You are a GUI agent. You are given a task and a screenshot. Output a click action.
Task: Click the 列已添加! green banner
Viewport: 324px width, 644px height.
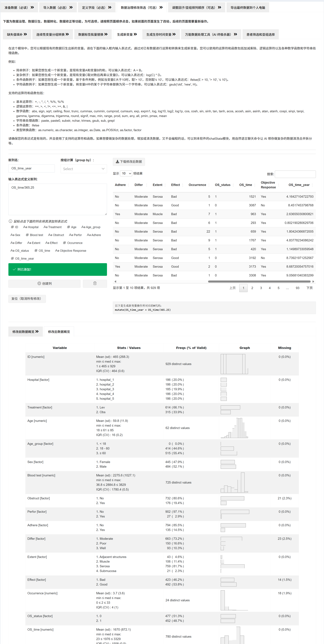click(58, 270)
